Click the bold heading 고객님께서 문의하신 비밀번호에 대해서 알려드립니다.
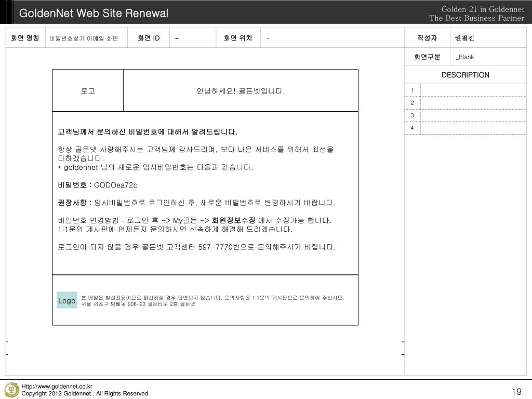 point(148,132)
